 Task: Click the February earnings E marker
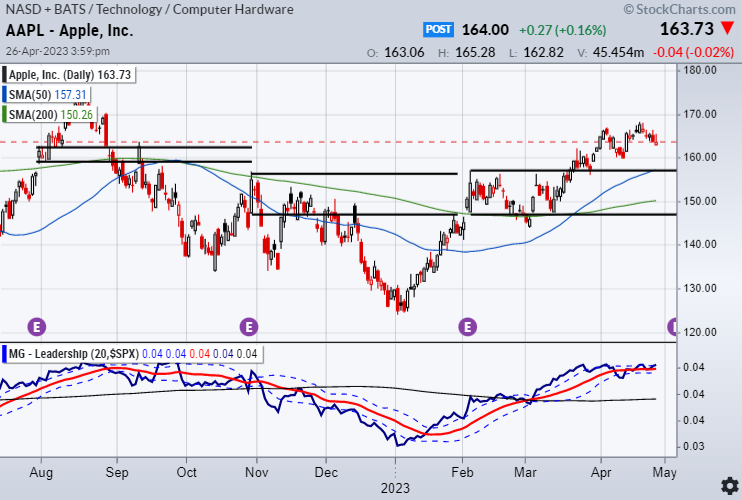pyautogui.click(x=467, y=326)
